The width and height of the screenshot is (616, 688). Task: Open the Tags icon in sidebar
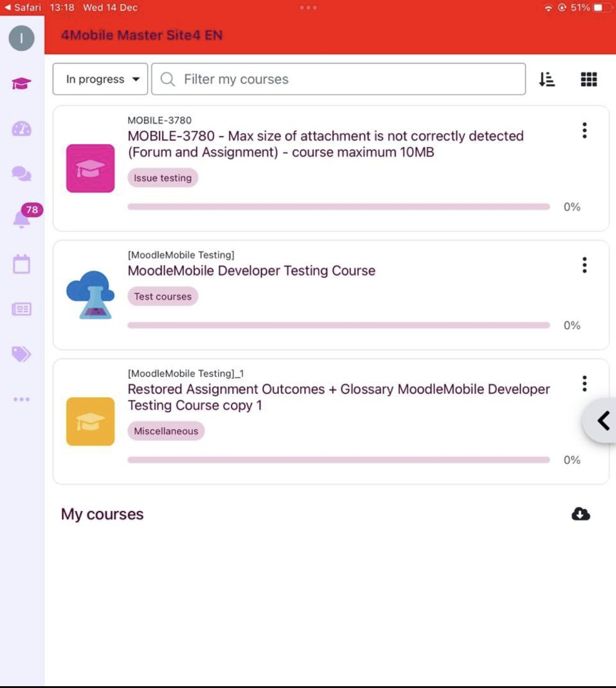click(x=22, y=354)
